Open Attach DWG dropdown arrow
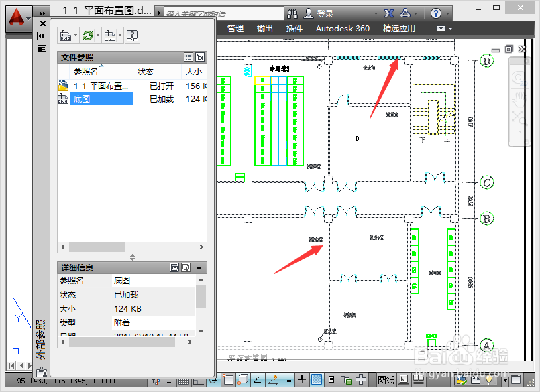540x392 pixels. pos(76,35)
